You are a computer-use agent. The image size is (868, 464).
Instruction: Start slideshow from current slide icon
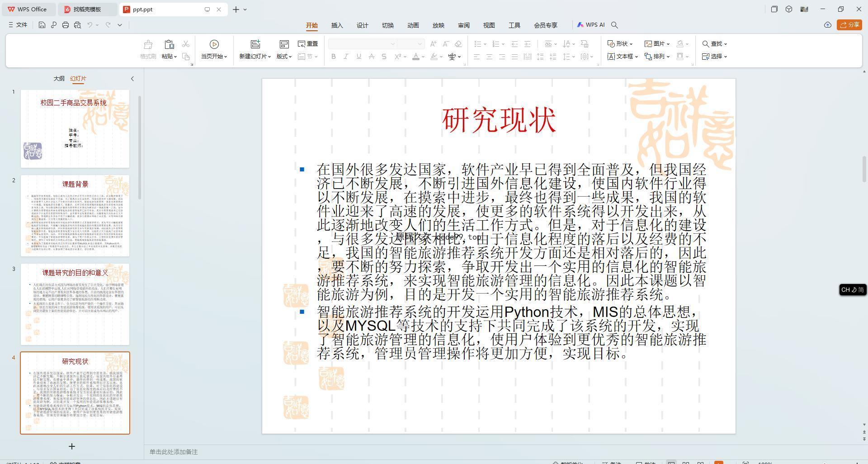click(x=214, y=44)
